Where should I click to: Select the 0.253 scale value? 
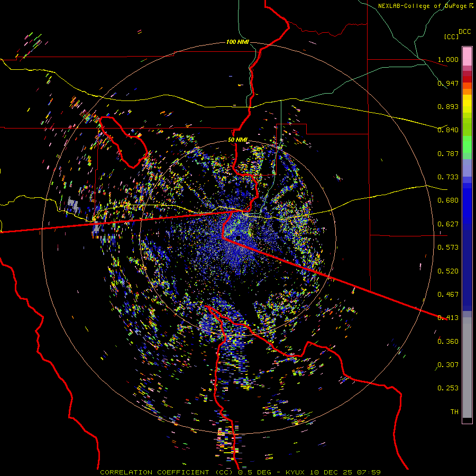[x=448, y=388]
